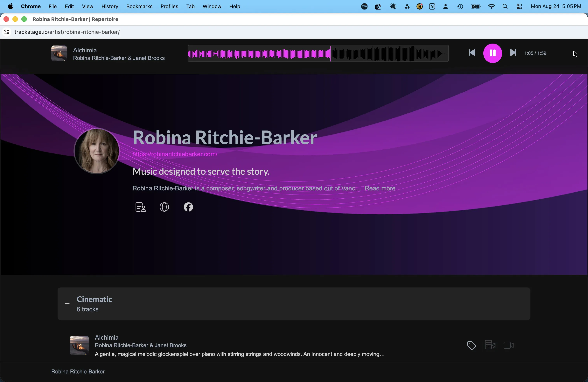The width and height of the screenshot is (588, 382).
Task: Click the artist name heading Robina Ritchie-Barker
Action: 225,137
